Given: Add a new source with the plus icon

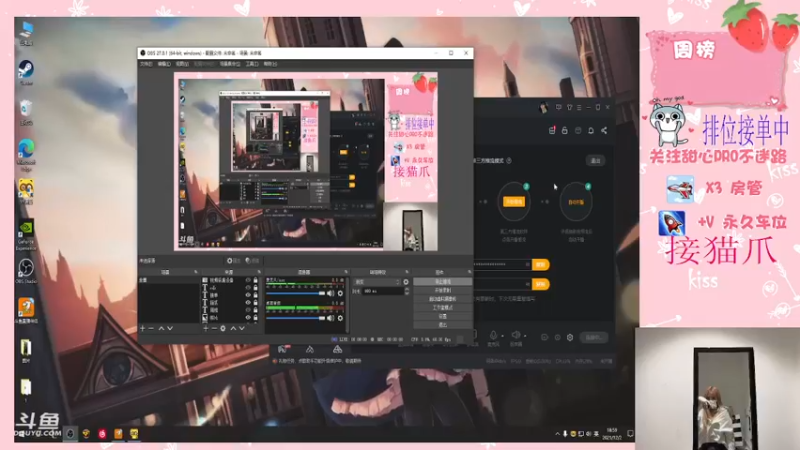Looking at the screenshot, I should tap(206, 329).
